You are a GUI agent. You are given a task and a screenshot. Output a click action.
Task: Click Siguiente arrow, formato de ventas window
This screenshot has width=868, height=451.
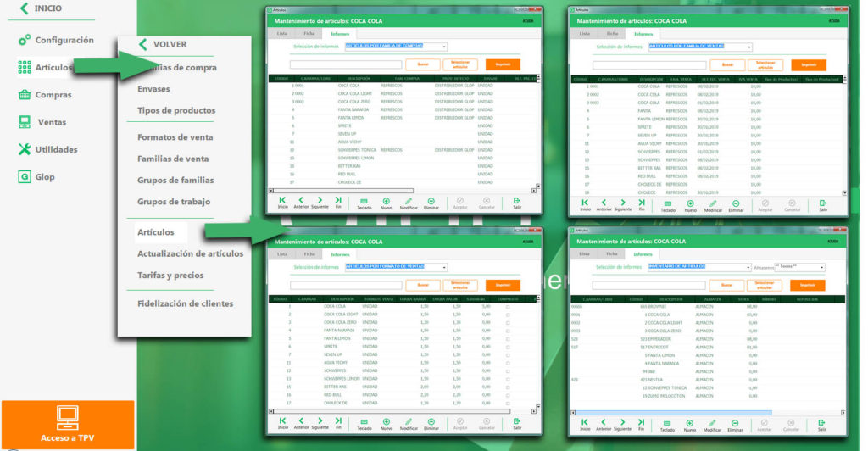click(320, 423)
